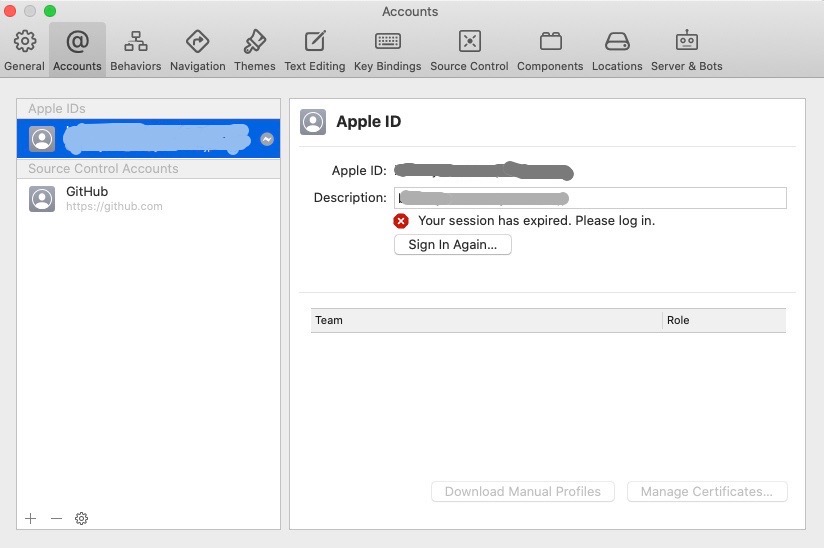Click Sign In Again button
824x548 pixels.
(452, 244)
